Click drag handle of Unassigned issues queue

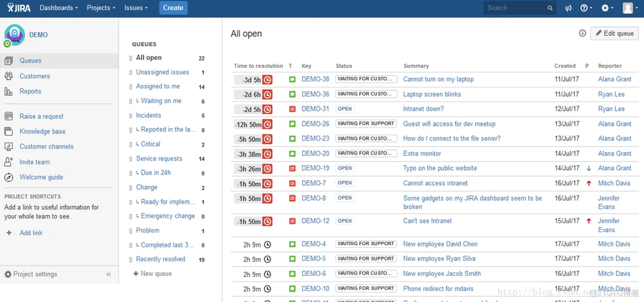pyautogui.click(x=131, y=73)
